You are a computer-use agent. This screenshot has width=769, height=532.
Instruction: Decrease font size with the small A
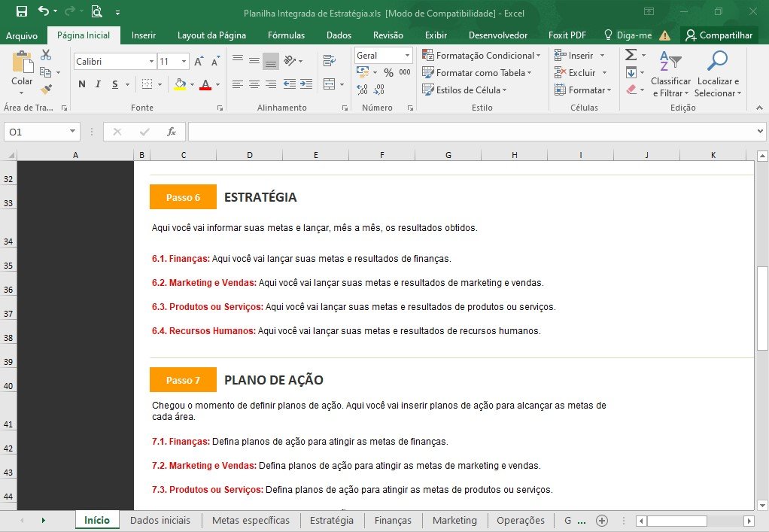point(214,61)
